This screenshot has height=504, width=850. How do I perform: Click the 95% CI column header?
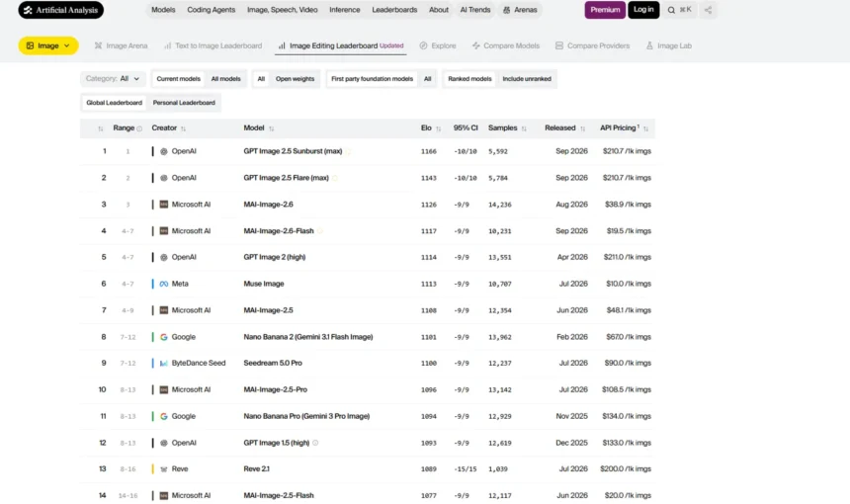466,127
